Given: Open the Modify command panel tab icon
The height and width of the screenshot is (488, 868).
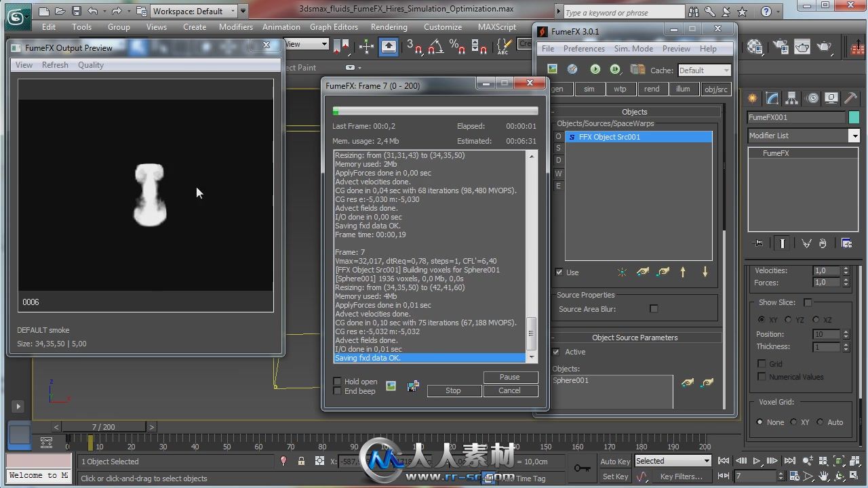Looking at the screenshot, I should coord(772,98).
